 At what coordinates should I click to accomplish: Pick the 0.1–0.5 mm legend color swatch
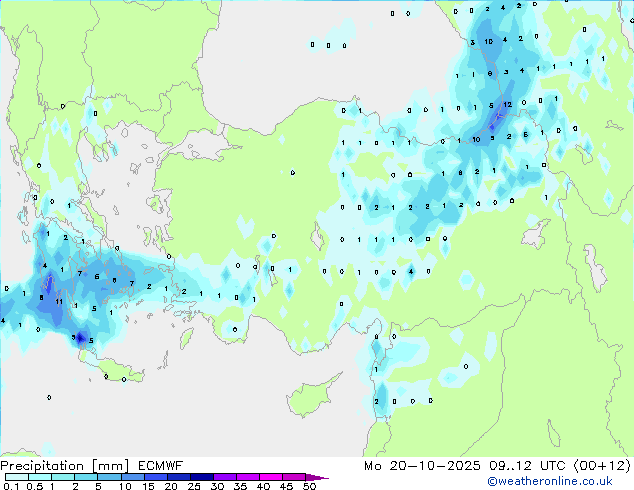[17, 477]
